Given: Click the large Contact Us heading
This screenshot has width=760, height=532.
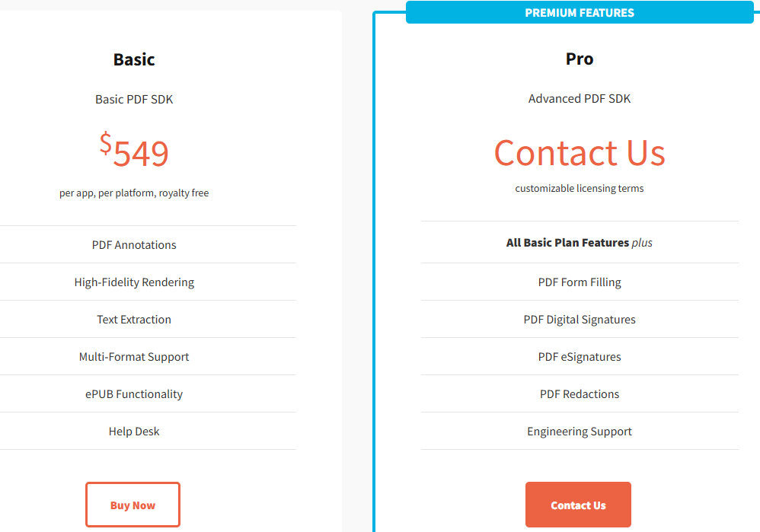Looking at the screenshot, I should (x=580, y=153).
